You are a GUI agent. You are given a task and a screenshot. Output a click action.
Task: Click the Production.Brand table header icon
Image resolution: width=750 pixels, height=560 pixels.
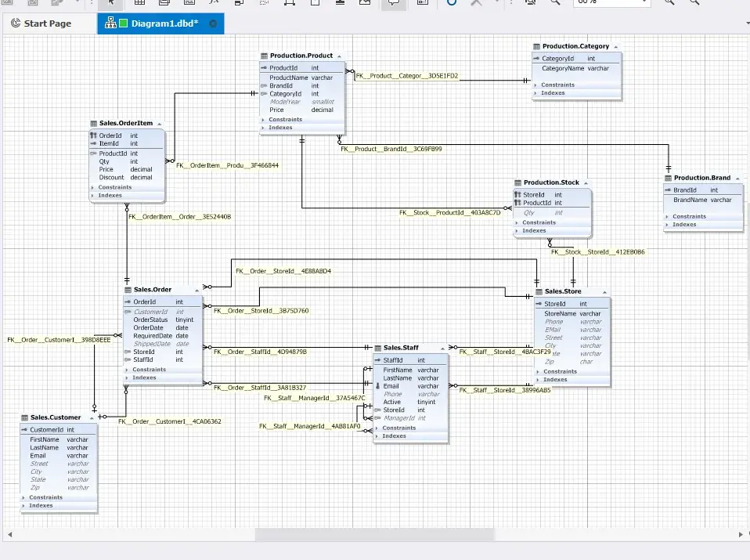click(x=669, y=178)
